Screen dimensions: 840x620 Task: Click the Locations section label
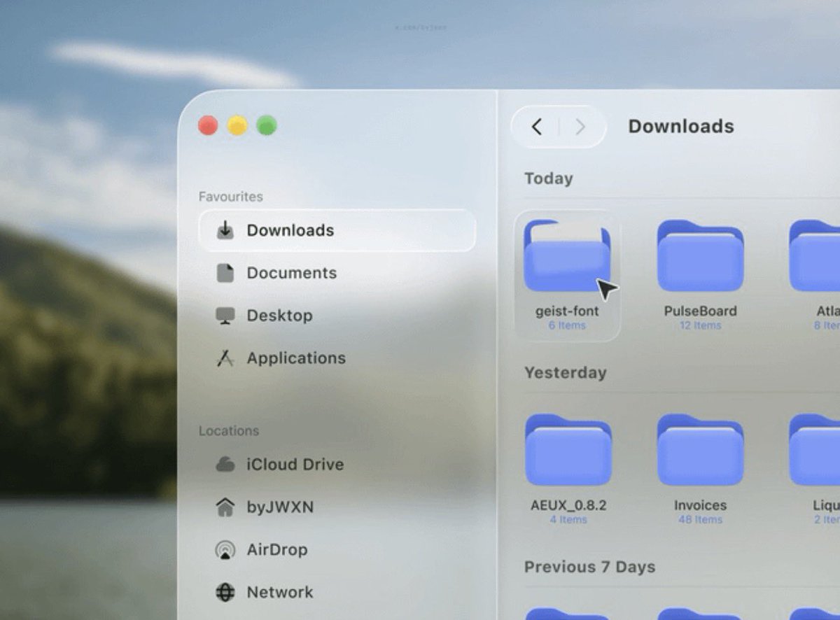(228, 430)
